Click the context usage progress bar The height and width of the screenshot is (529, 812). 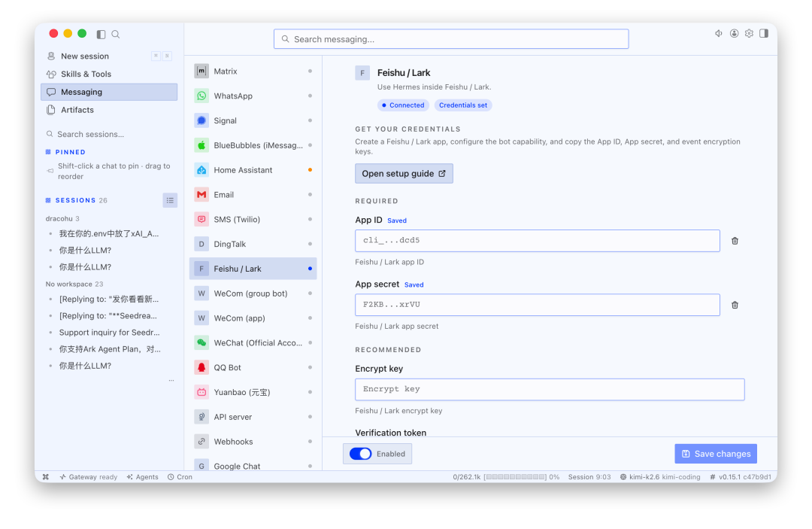click(515, 477)
